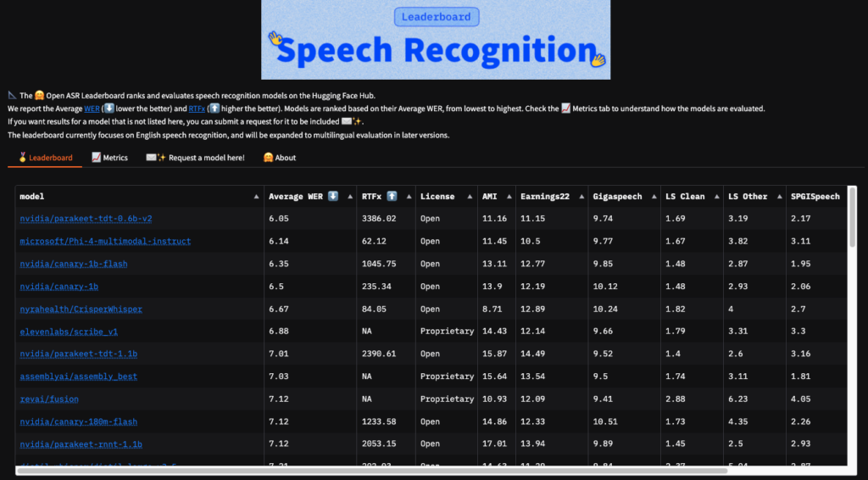The height and width of the screenshot is (480, 868).
Task: Select Average WER value 6.5
Action: click(276, 287)
